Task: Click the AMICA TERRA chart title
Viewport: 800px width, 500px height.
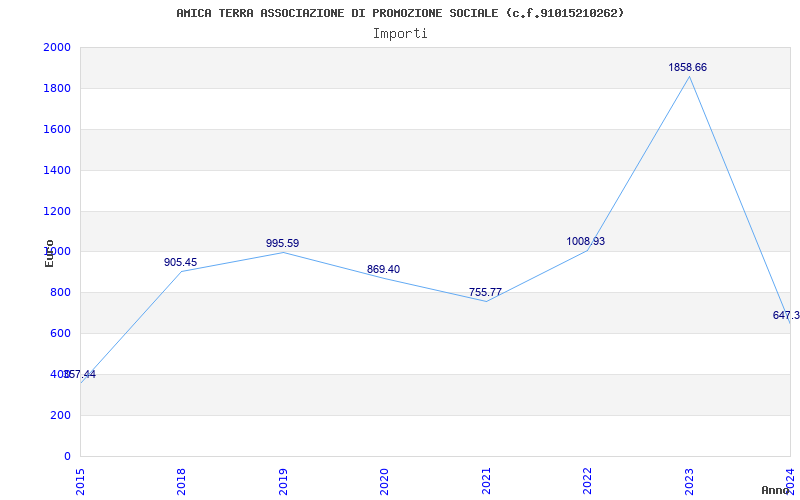Action: click(x=400, y=13)
